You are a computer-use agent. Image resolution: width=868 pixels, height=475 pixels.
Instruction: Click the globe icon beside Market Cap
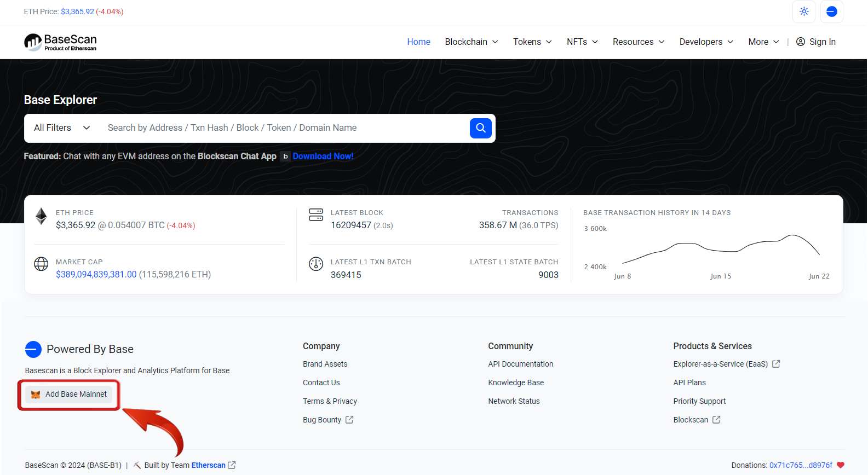click(41, 264)
